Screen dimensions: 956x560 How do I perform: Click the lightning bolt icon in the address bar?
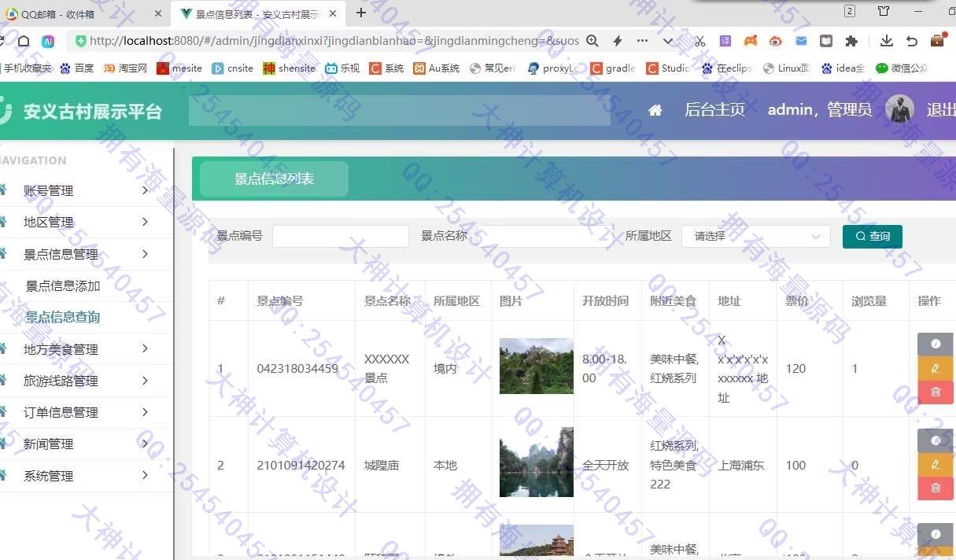(618, 41)
